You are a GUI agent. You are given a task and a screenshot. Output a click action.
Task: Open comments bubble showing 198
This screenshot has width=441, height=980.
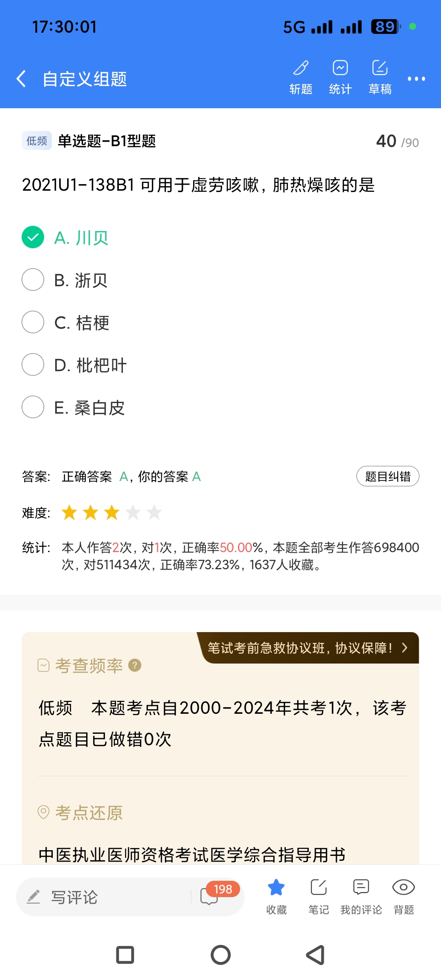pos(210,896)
